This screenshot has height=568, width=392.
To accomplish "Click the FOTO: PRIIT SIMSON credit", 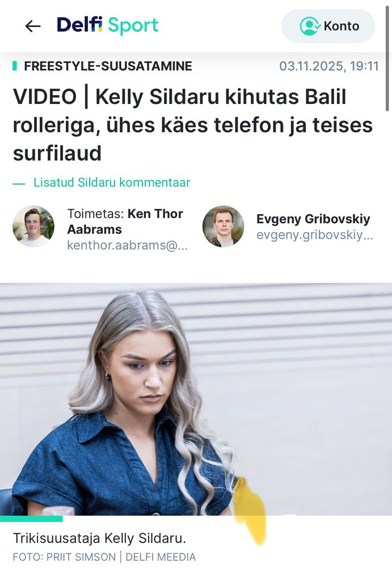I will 64,557.
